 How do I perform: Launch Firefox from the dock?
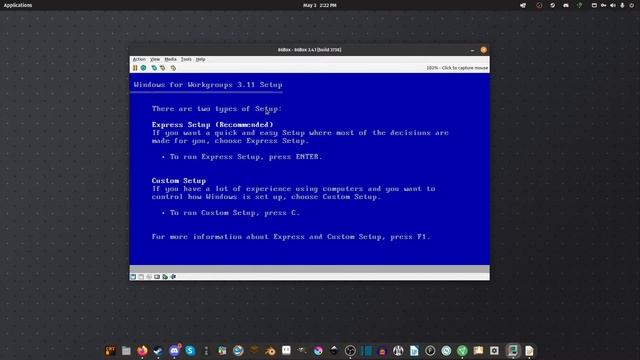pyautogui.click(x=142, y=351)
